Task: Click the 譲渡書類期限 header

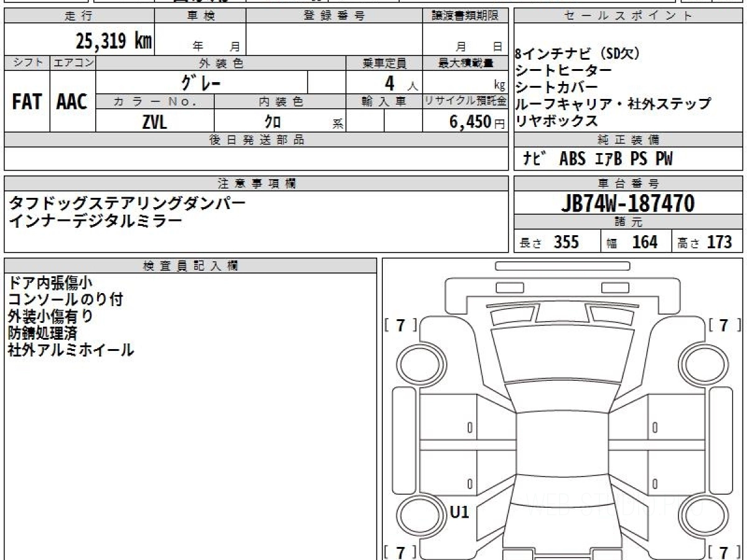Action: tap(465, 16)
